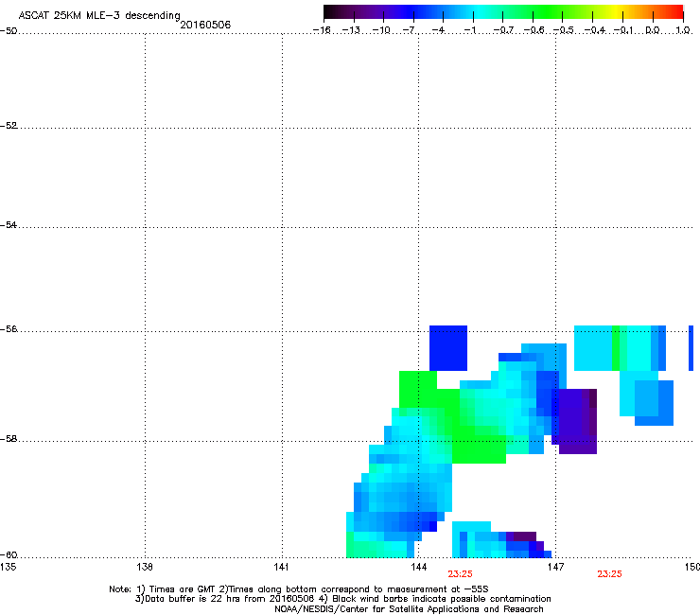Image resolution: width=700 pixels, height=615 pixels.
Task: Click the colorbar tick label -16
Action: (x=322, y=30)
